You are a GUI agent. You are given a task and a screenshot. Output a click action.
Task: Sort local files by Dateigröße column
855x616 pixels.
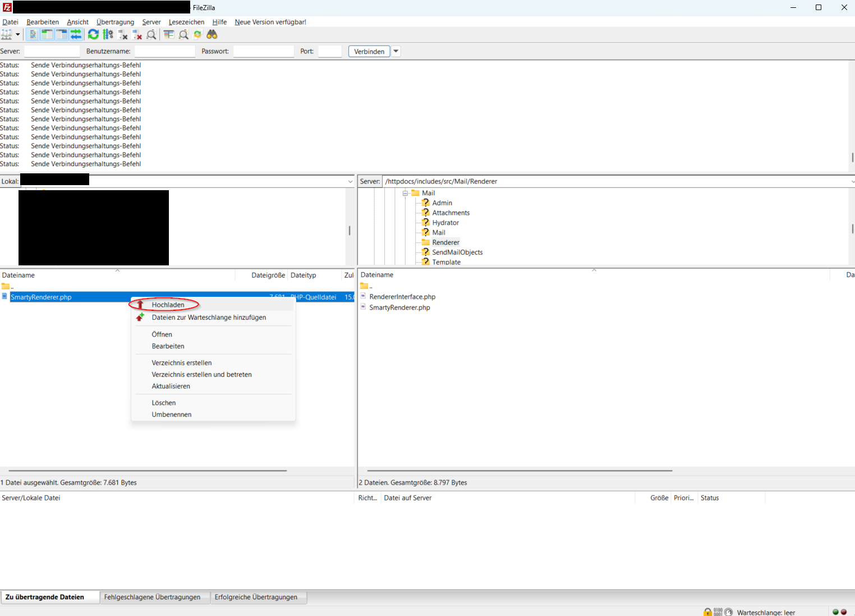[268, 275]
